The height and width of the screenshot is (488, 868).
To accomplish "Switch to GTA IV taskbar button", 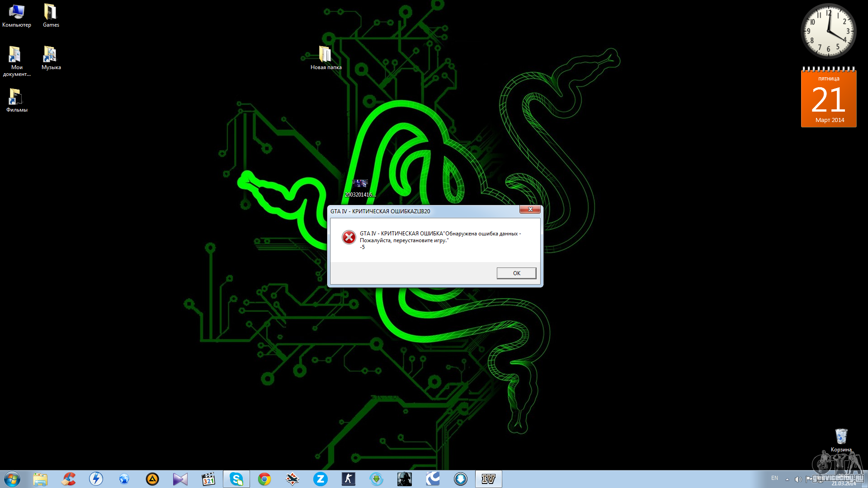I will 489,479.
